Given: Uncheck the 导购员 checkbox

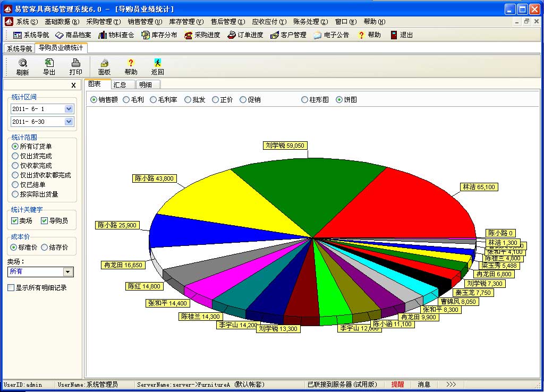Looking at the screenshot, I should [45, 220].
